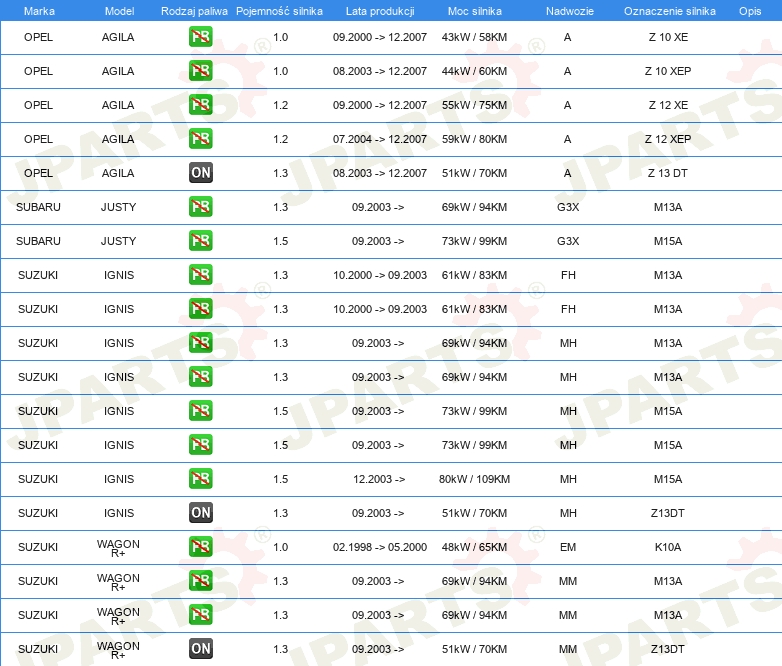
Task: Click petrol fuel icon in Z 12 XEP row
Action: 200,139
